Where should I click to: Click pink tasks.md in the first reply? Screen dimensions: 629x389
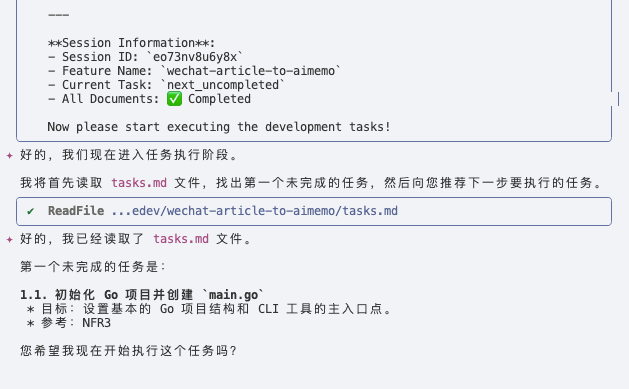click(x=139, y=183)
